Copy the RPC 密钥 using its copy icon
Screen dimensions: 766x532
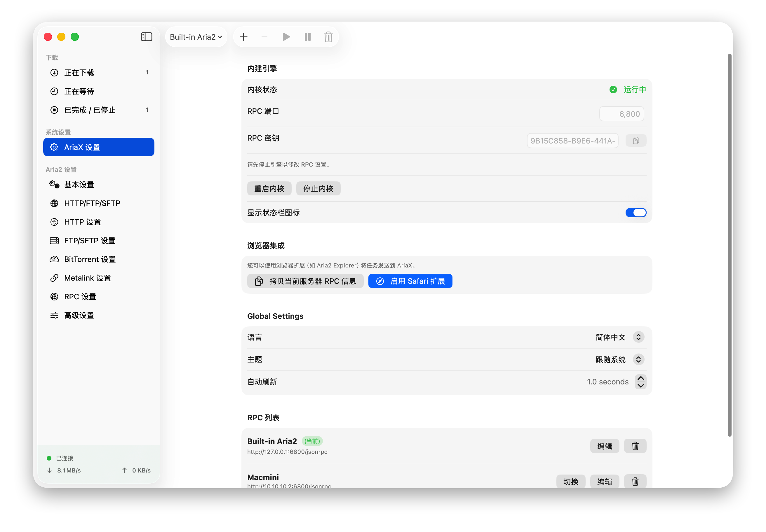[x=636, y=140]
